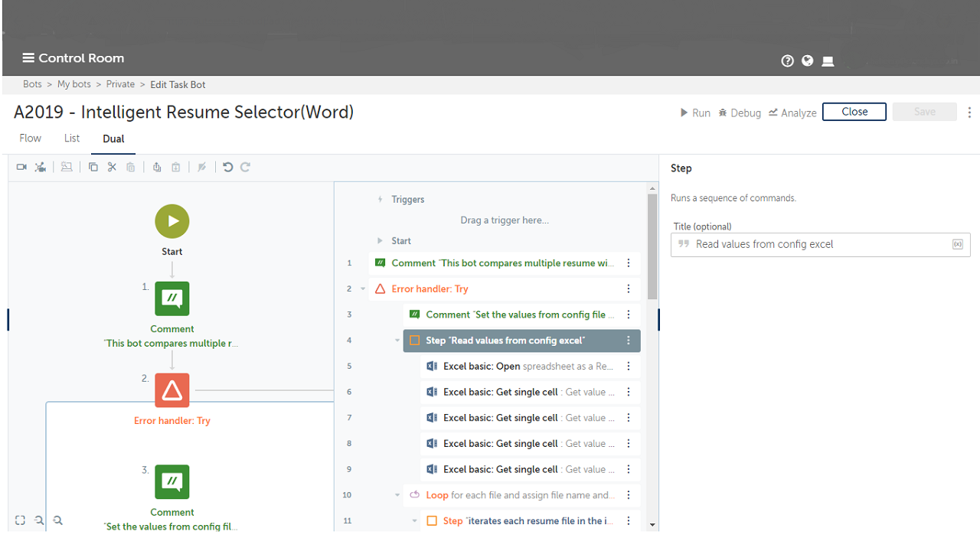Click the Close button
The height and width of the screenshot is (551, 980).
854,112
